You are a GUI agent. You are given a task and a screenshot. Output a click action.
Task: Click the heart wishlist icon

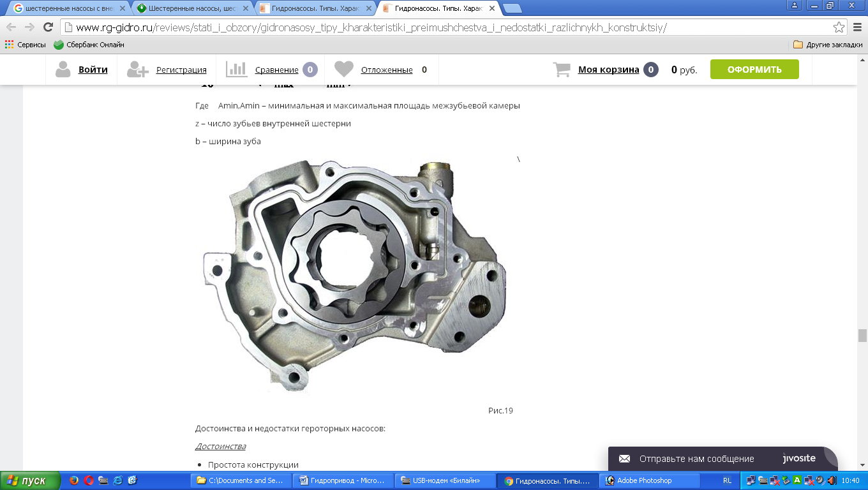pyautogui.click(x=344, y=69)
